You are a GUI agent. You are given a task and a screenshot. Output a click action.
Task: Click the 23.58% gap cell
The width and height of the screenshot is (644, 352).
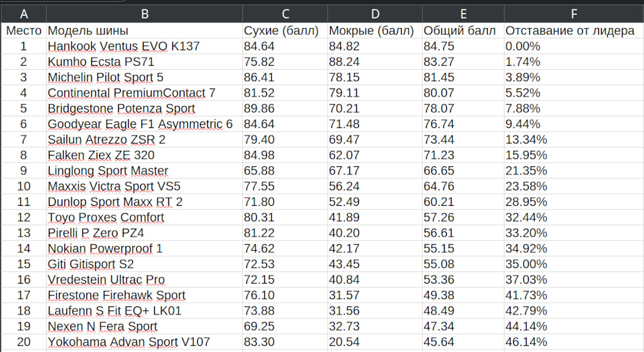(x=574, y=186)
